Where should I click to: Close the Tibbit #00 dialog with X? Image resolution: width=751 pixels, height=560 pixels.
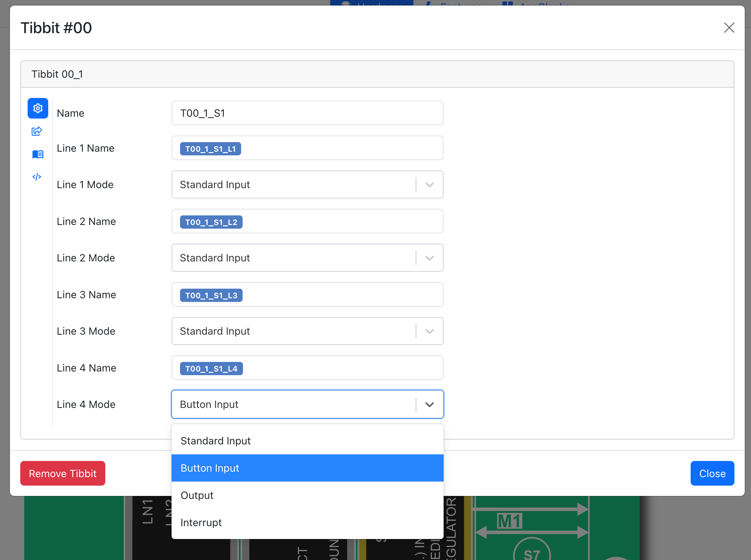click(x=729, y=28)
